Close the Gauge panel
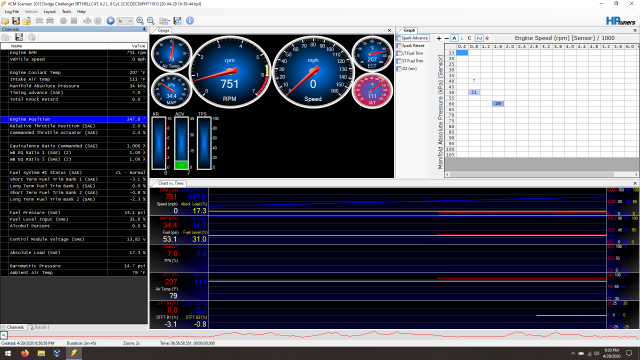Image resolution: width=640 pixels, height=360 pixels. [389, 31]
